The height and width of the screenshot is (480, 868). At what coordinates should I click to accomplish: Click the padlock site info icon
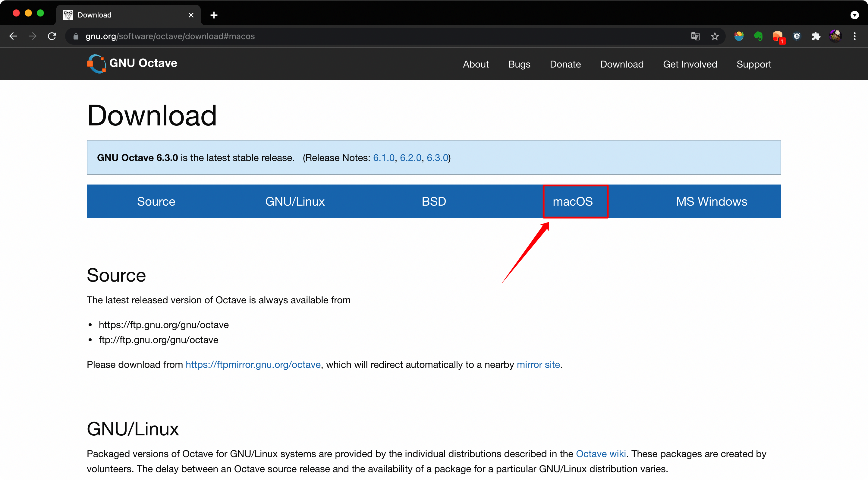click(x=76, y=36)
